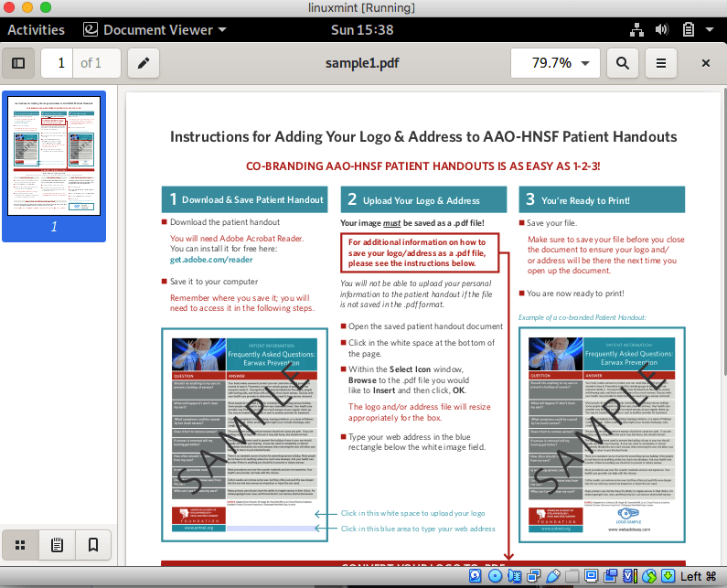Click the macOS green fullscreen button
The width and height of the screenshot is (727, 588).
(46, 7)
